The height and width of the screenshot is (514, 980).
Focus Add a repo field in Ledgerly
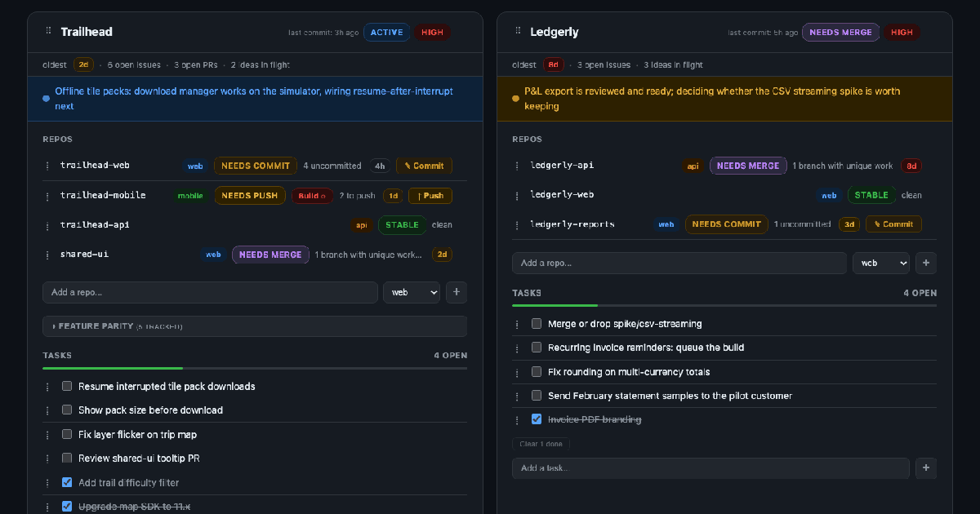coord(679,263)
